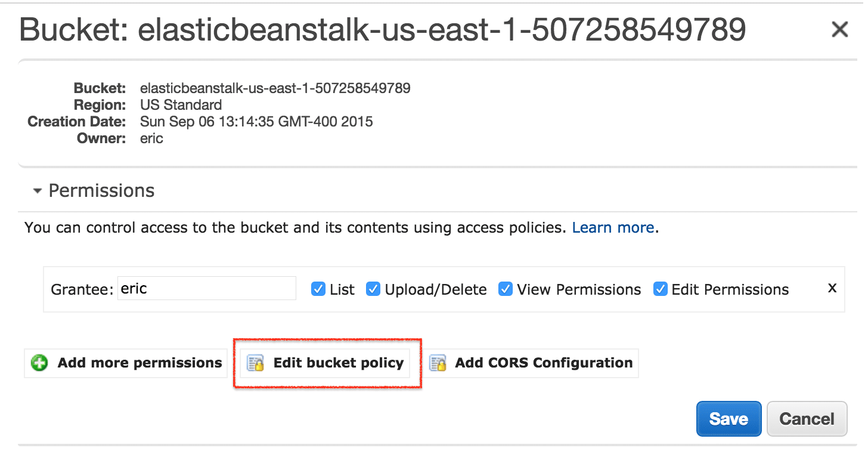Click the bucket name value in details
868x451 pixels.
[275, 88]
